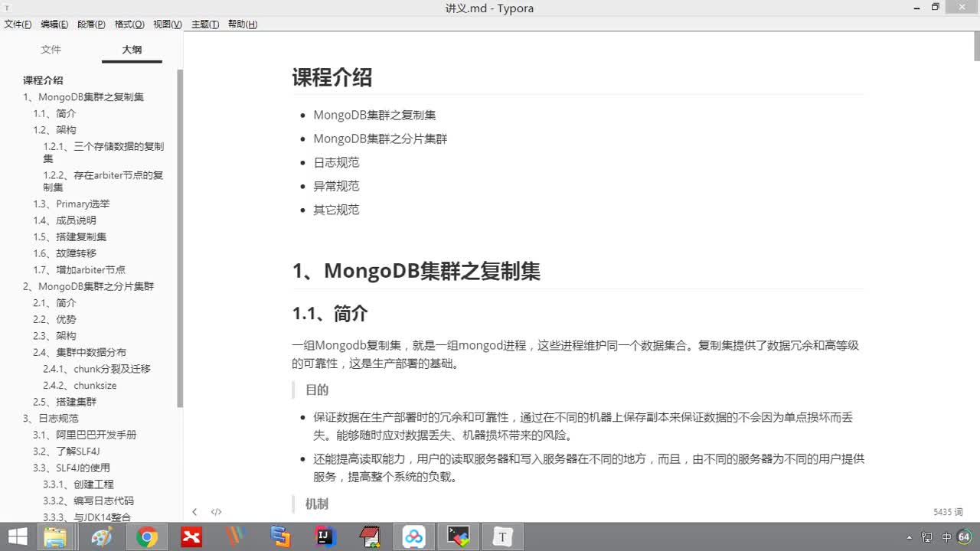980x551 pixels.
Task: Click the sidebar outline scrollbar
Action: tap(181, 237)
